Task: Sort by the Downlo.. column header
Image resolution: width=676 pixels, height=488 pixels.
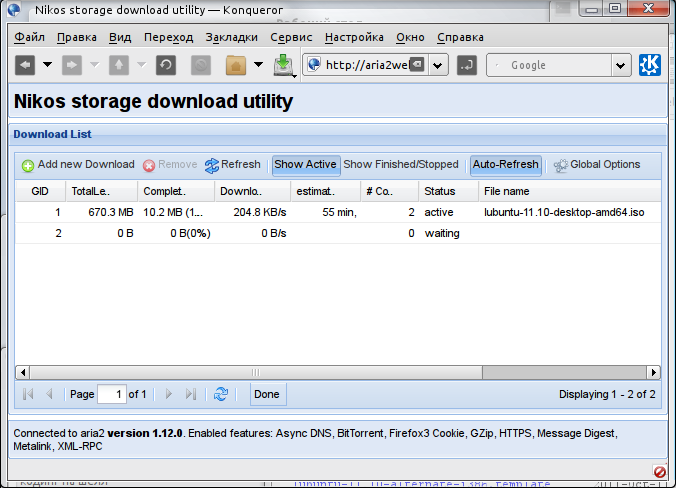Action: [253, 191]
